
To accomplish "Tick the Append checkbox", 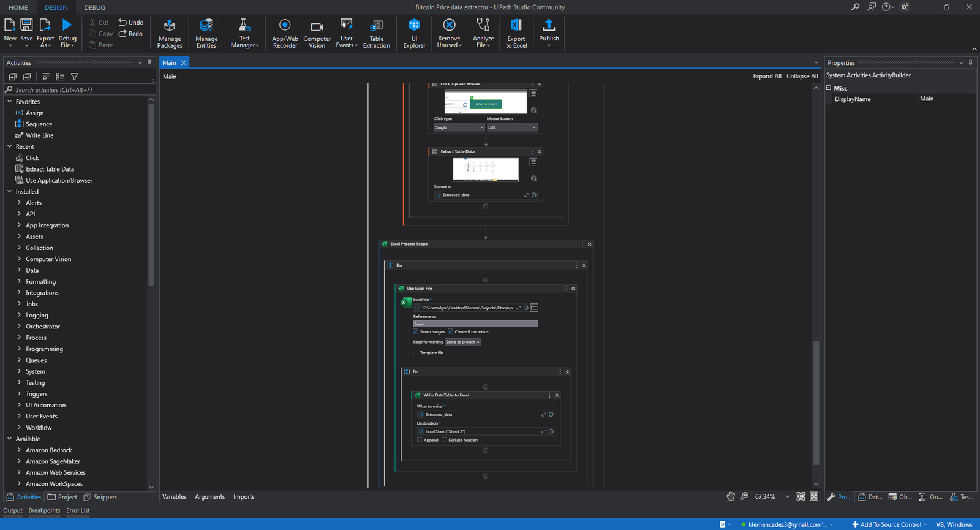I will coord(420,440).
